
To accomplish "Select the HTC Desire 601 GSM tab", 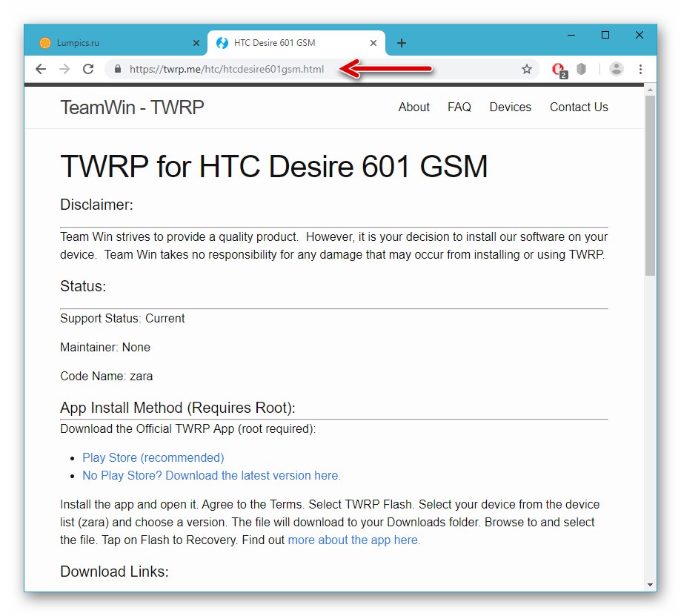I will click(296, 43).
